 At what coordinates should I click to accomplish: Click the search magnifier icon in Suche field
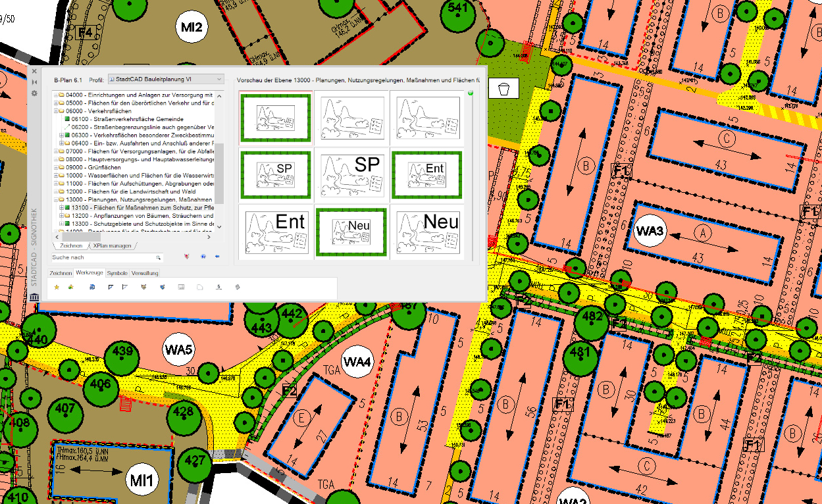pyautogui.click(x=159, y=258)
